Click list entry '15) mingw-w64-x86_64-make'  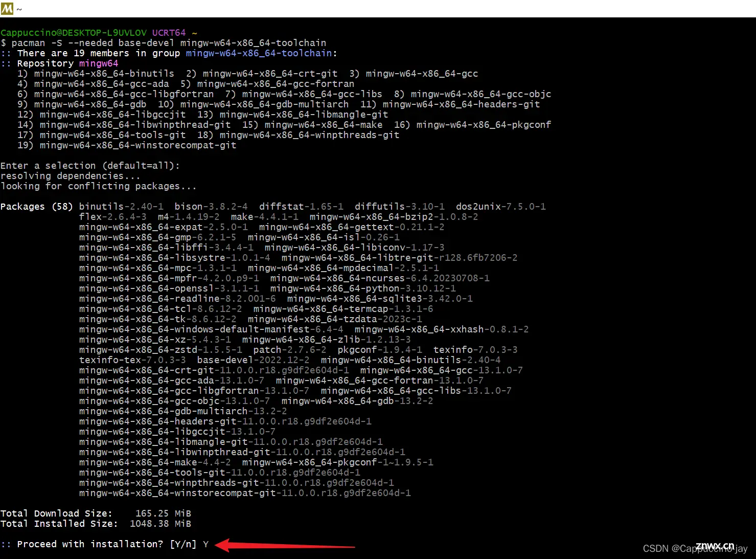[312, 125]
